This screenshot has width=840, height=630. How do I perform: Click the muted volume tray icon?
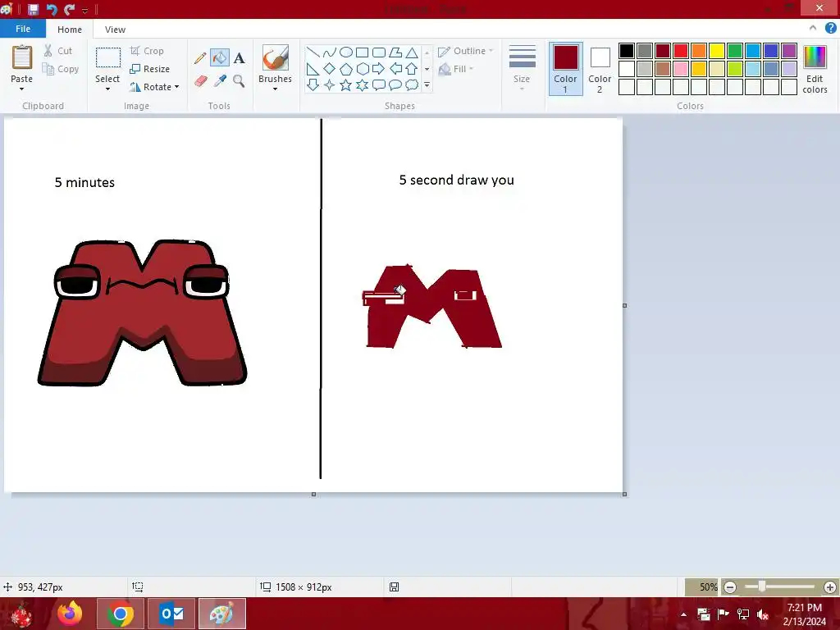coord(763,614)
